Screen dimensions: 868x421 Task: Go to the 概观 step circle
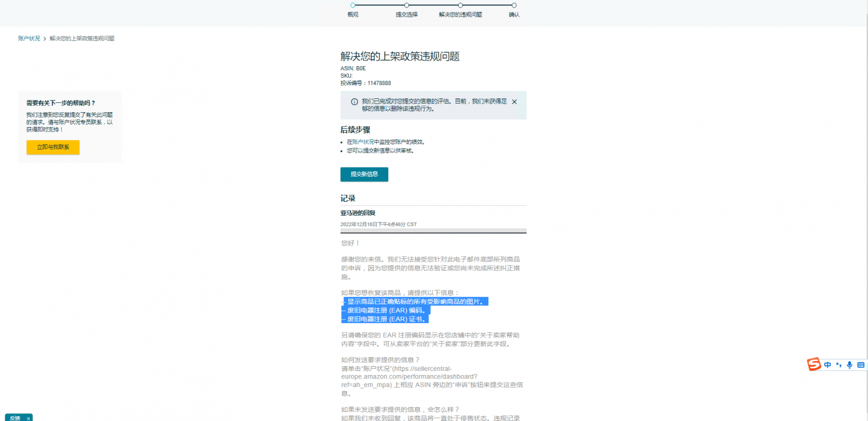pos(353,5)
